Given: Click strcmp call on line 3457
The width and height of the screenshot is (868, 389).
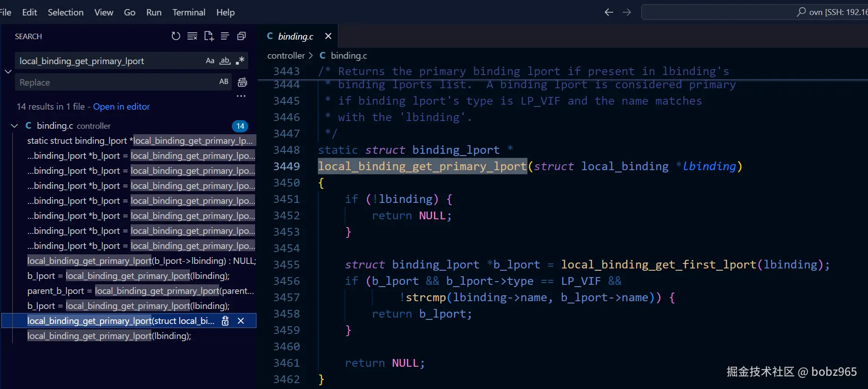Looking at the screenshot, I should [x=426, y=298].
